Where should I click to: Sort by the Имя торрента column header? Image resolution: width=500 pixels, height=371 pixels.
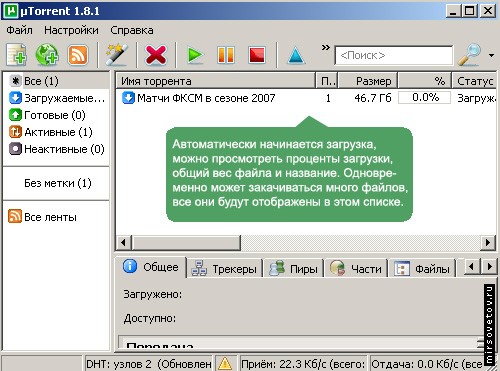pyautogui.click(x=216, y=81)
